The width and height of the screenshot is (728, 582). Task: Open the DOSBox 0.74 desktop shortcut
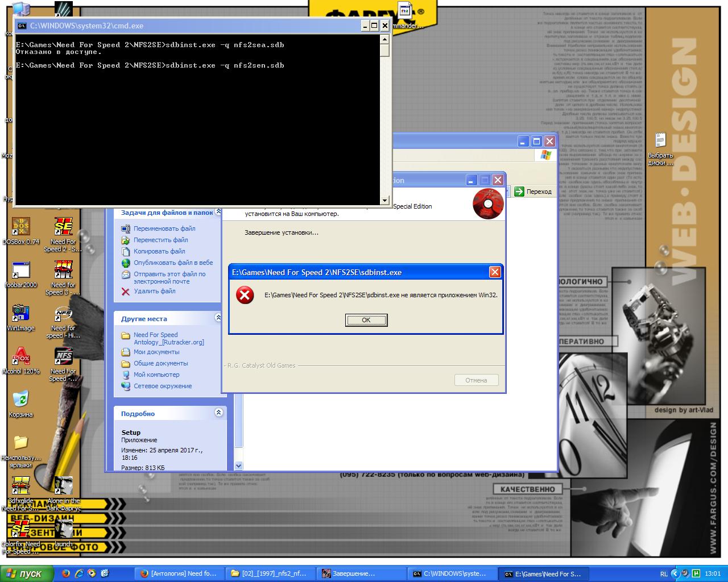pyautogui.click(x=21, y=231)
